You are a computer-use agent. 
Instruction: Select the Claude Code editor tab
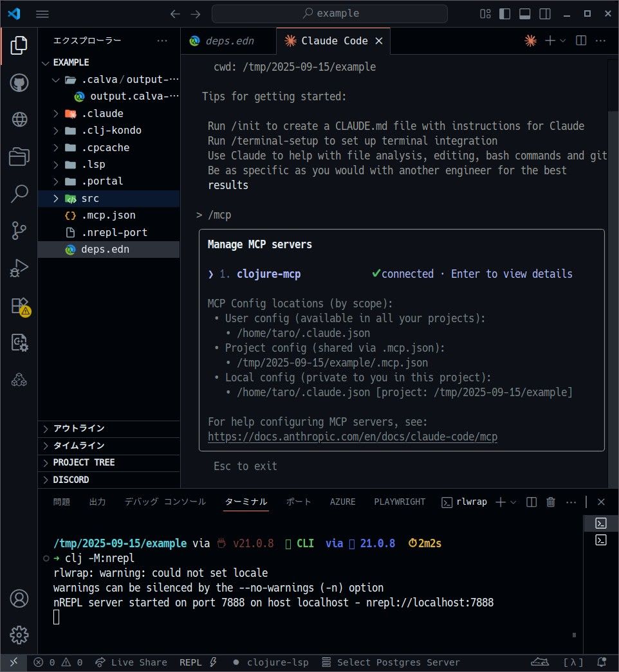click(x=334, y=41)
